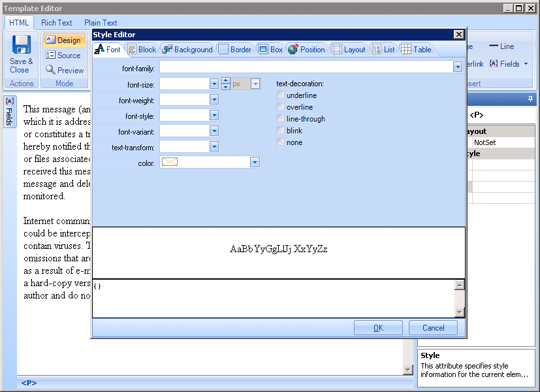Viewport: 540px width, 392px height.
Task: Expand the font-weight dropdown
Action: [214, 99]
